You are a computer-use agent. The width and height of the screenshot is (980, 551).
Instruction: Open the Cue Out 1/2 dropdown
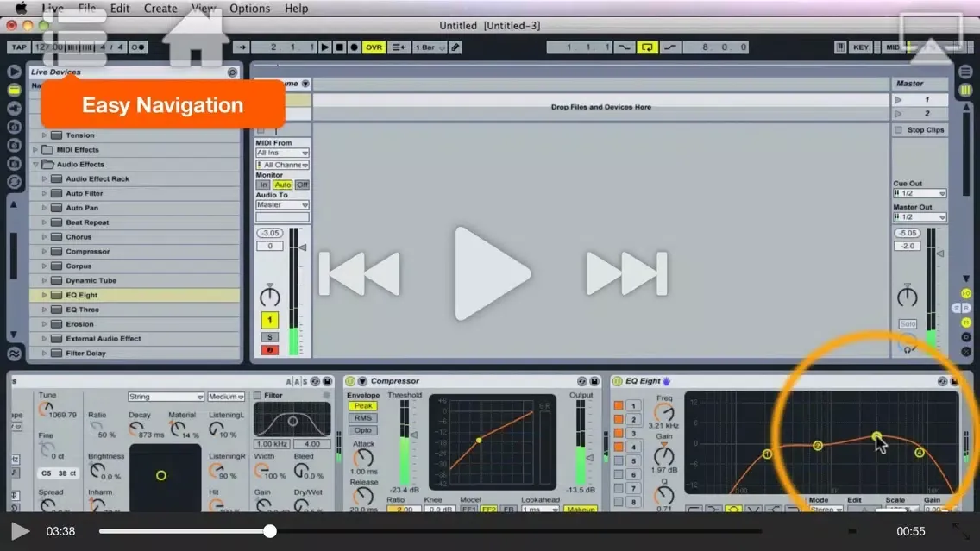point(920,194)
